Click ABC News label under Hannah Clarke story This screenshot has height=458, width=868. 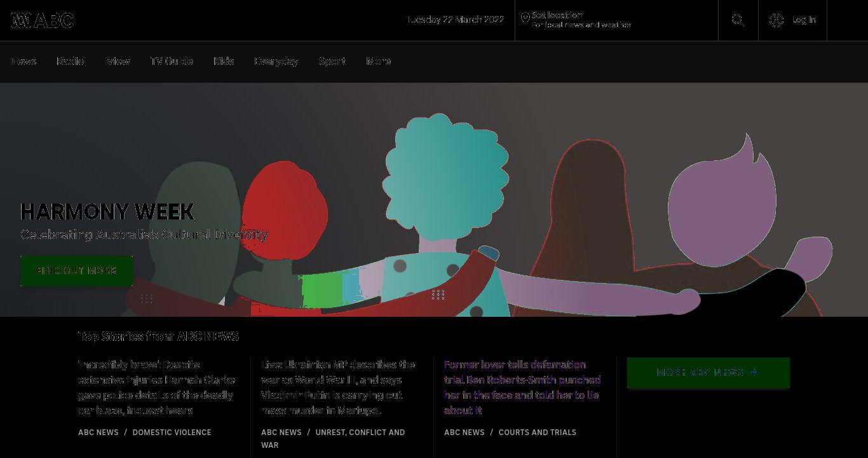click(98, 433)
